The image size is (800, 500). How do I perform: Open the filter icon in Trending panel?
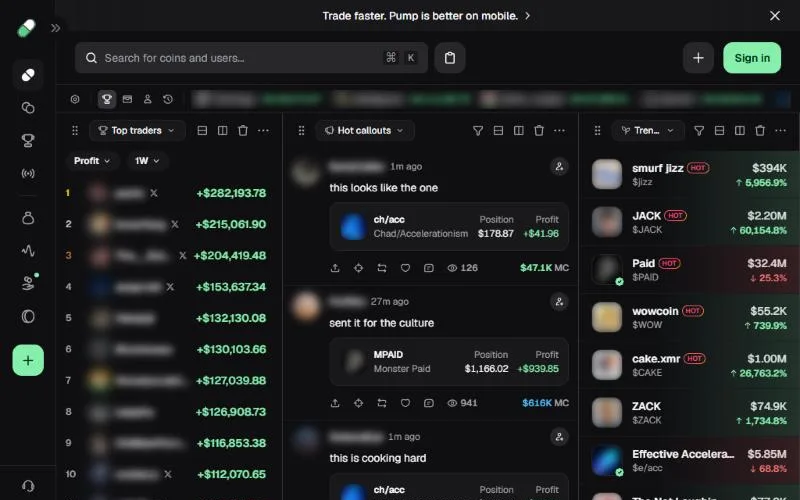point(699,131)
